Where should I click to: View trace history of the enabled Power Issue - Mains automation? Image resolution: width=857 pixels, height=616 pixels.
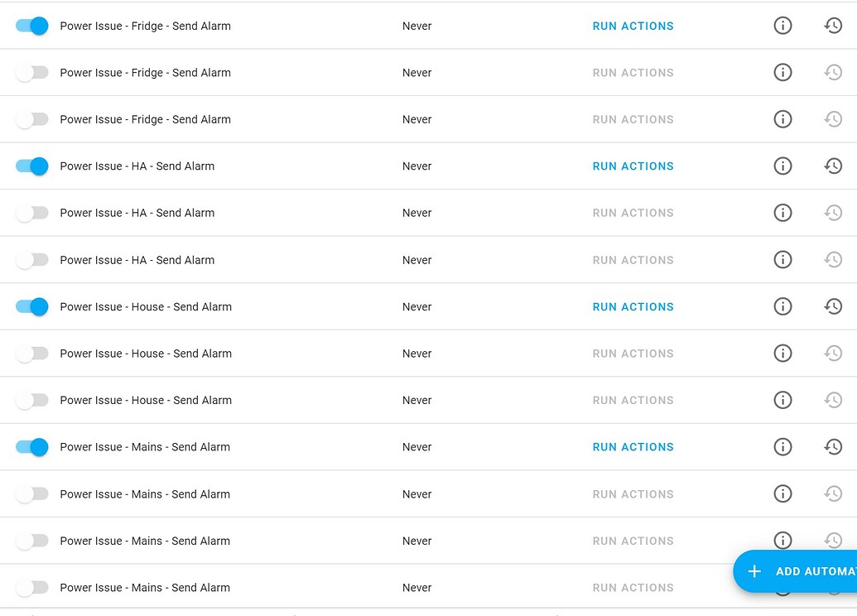[x=833, y=446]
